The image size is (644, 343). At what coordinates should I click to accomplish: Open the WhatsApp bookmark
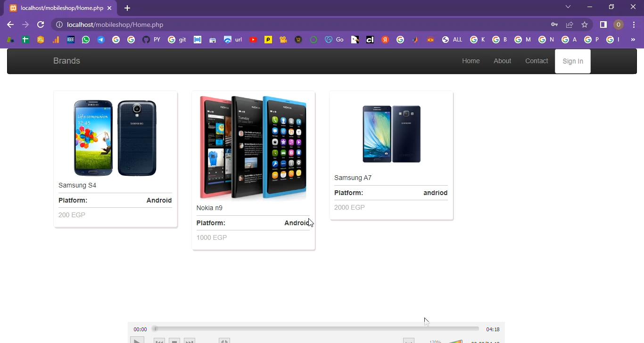point(86,40)
